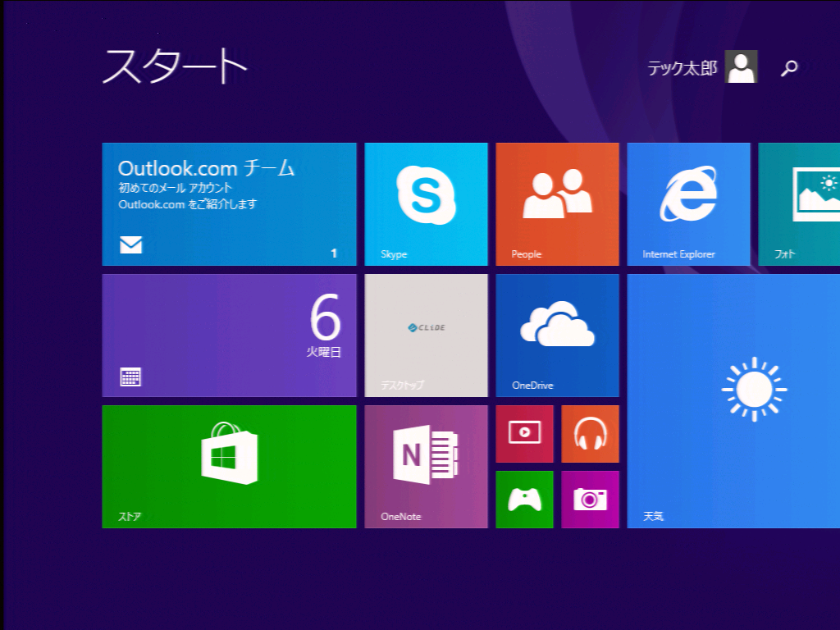Open the OneDrive tile

pyautogui.click(x=557, y=336)
